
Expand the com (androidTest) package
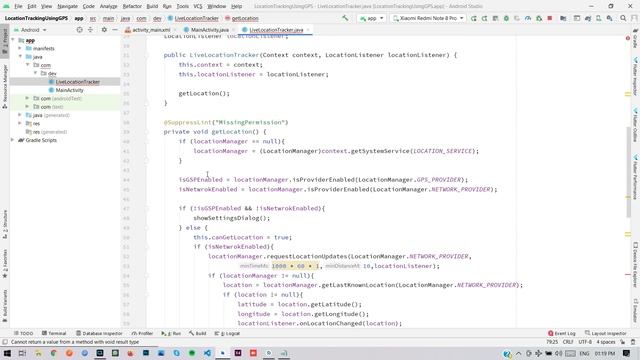(27, 98)
